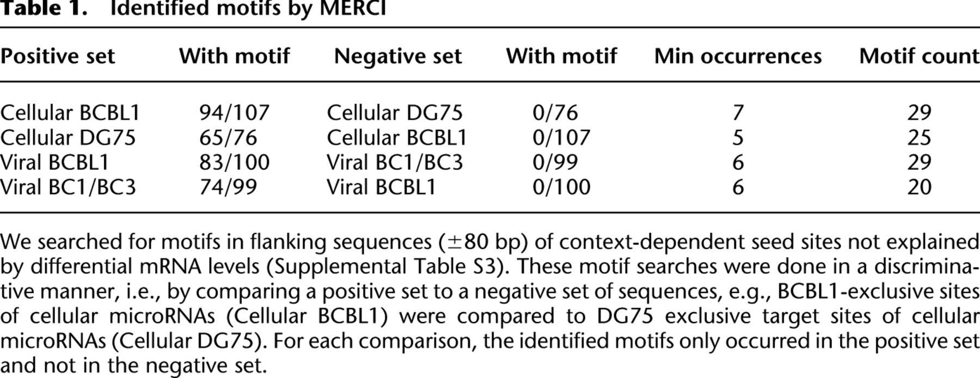This screenshot has height=378, width=980.
Task: Click the "Motif count" column header
Action: [x=918, y=56]
